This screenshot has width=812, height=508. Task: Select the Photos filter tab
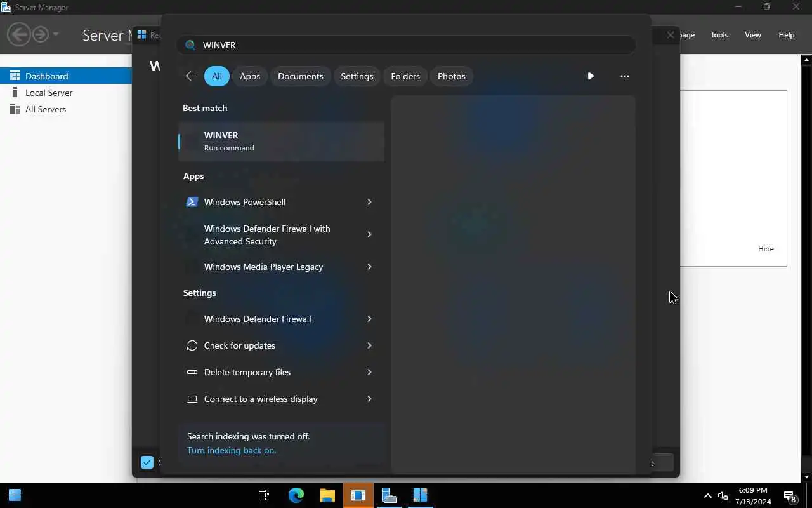[452, 76]
